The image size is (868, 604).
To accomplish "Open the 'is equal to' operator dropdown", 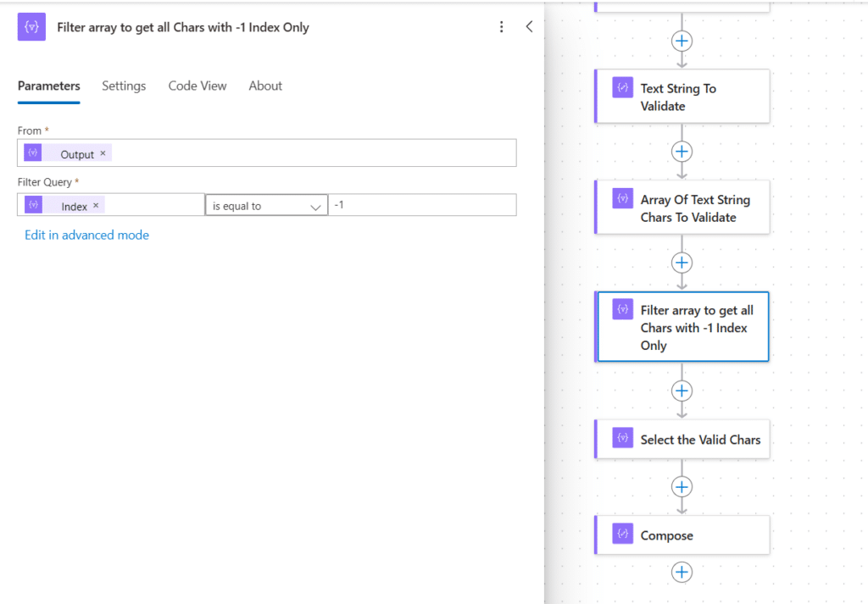I will (266, 206).
